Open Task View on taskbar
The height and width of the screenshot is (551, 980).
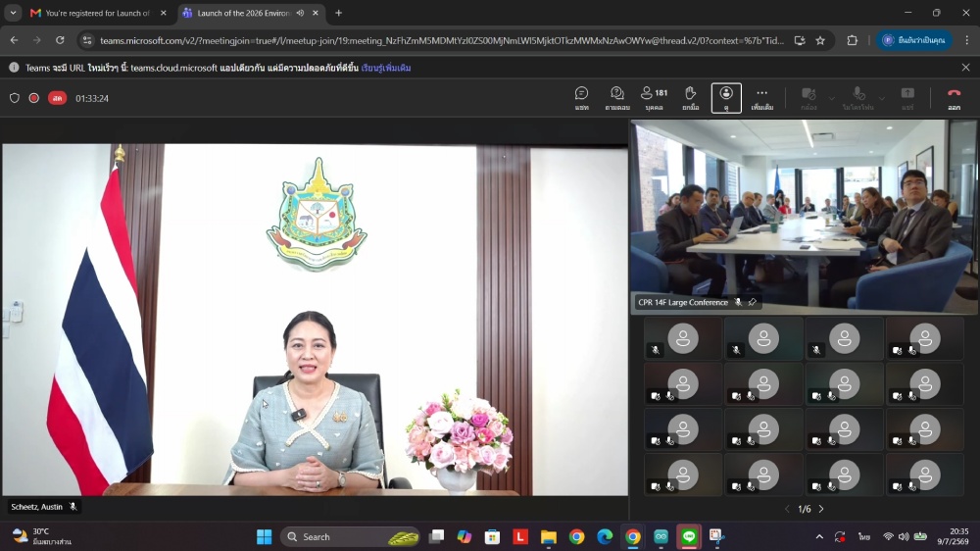click(436, 536)
